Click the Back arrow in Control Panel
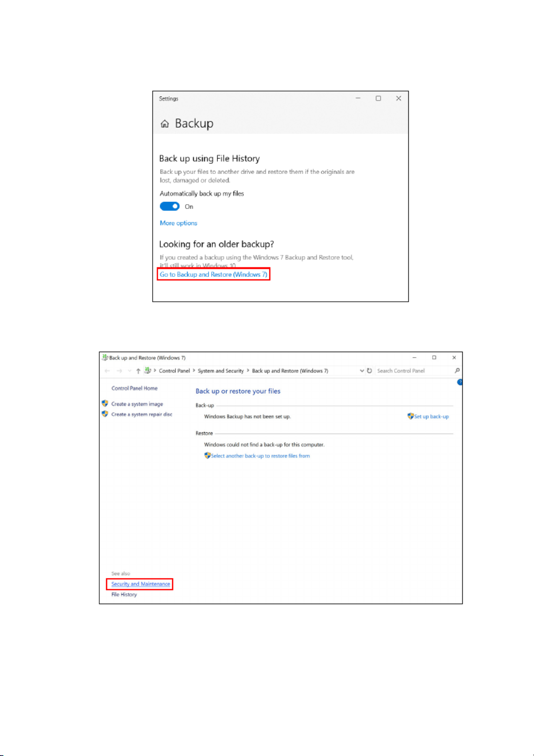 pos(107,371)
